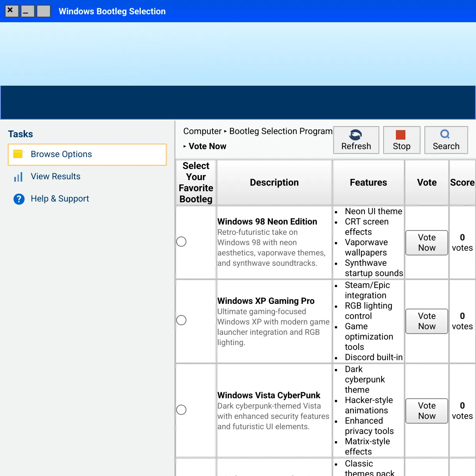The width and height of the screenshot is (476, 476).
Task: Vote Now for Windows 98 Neon Edition
Action: tap(426, 242)
